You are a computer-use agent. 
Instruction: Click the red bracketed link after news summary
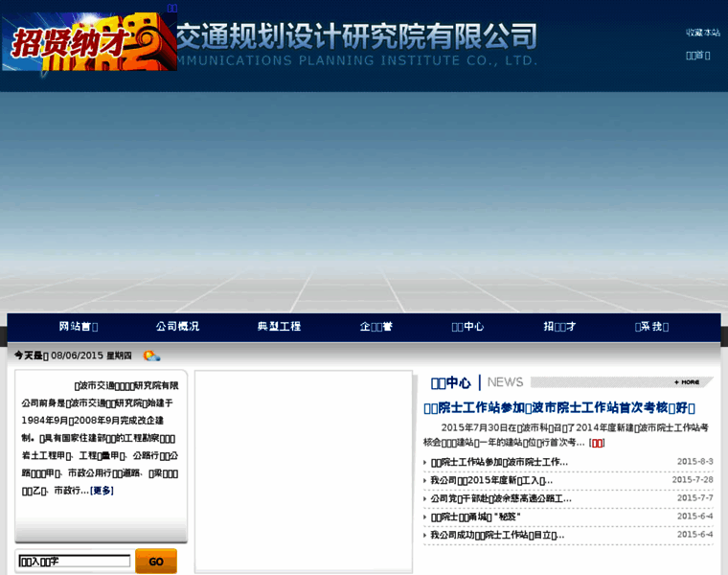[x=597, y=443]
